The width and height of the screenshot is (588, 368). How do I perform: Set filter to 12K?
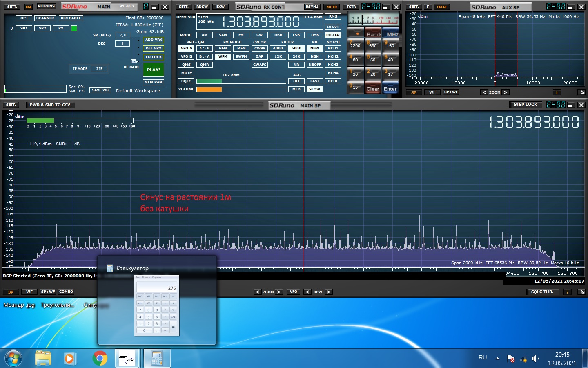pos(278,56)
